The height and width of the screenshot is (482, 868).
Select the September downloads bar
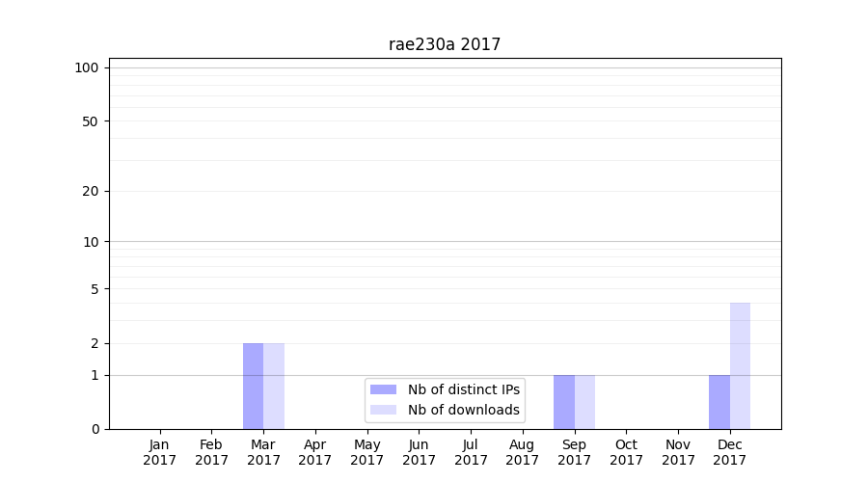click(x=584, y=402)
